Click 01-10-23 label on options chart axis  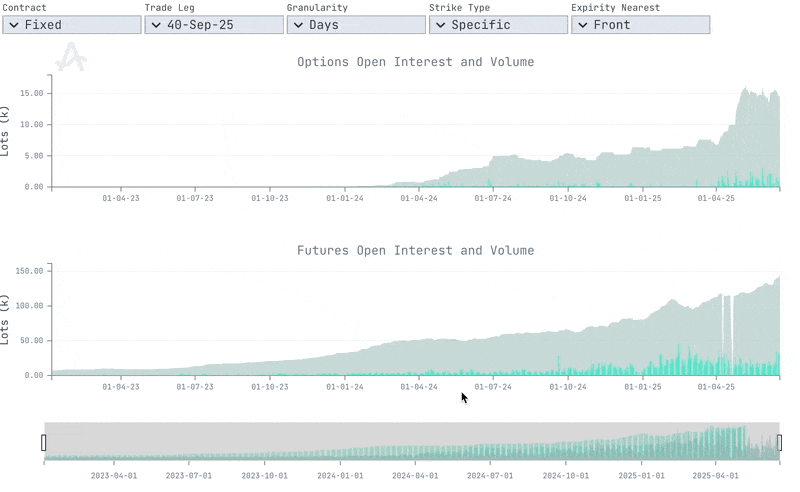[270, 198]
